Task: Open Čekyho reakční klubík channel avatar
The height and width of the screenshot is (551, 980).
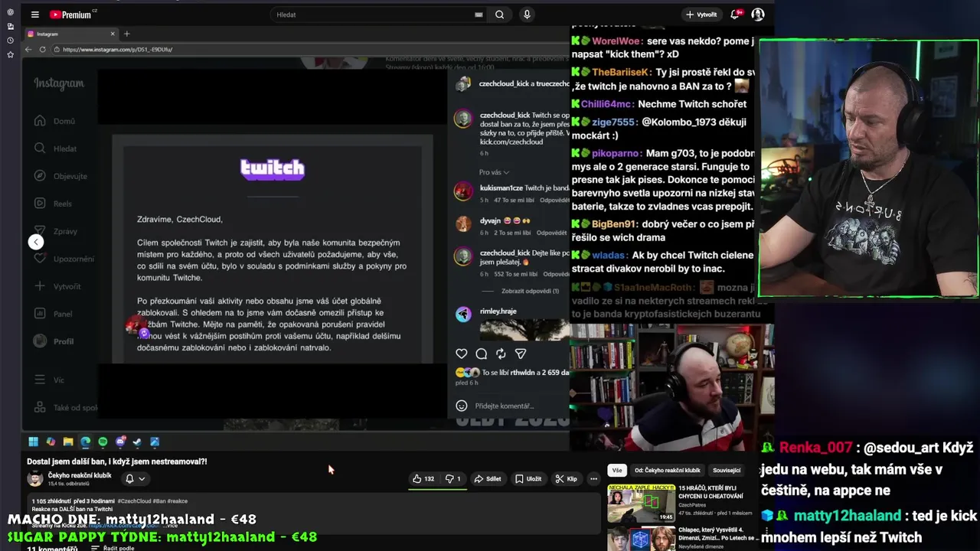Action: pos(35,479)
